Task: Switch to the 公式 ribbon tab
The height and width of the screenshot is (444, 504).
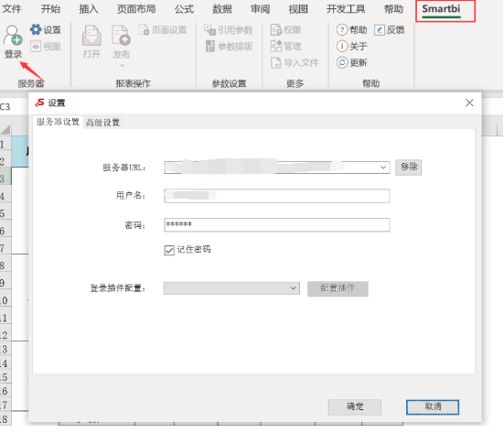Action: click(184, 9)
